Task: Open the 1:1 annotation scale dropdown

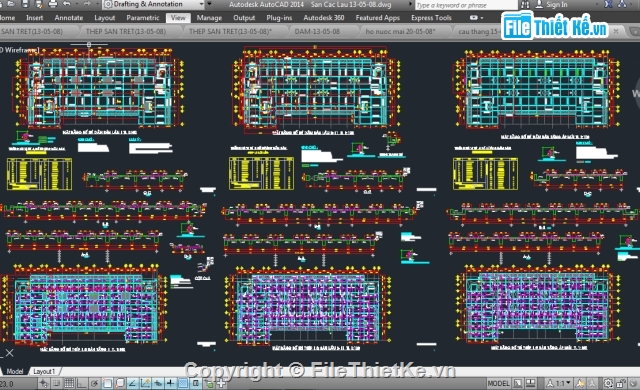Action: (560, 383)
